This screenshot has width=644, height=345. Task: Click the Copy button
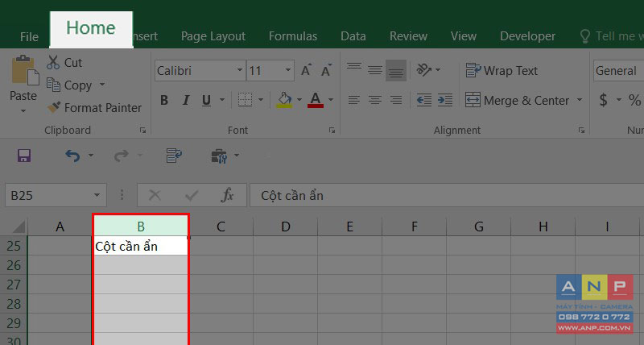point(70,85)
